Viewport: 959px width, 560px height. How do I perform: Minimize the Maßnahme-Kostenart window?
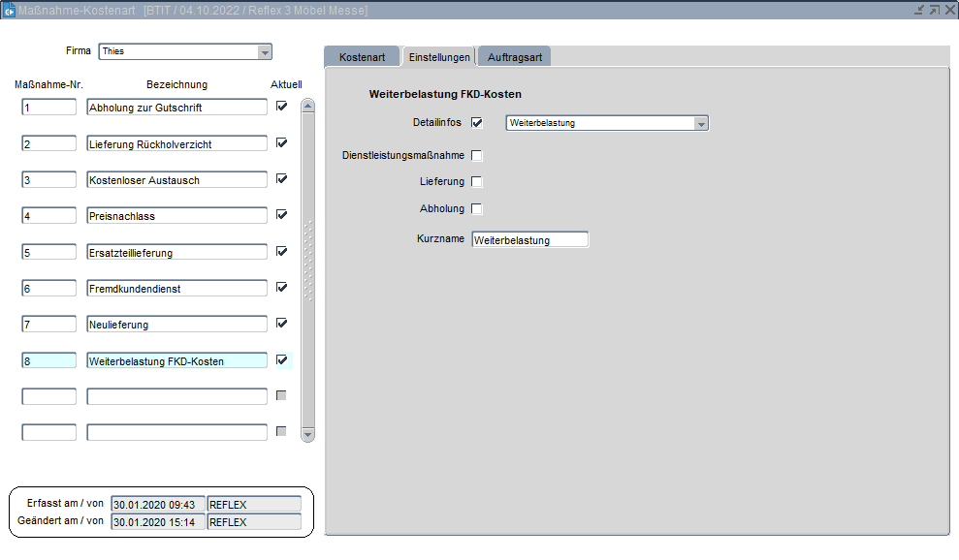coord(918,10)
